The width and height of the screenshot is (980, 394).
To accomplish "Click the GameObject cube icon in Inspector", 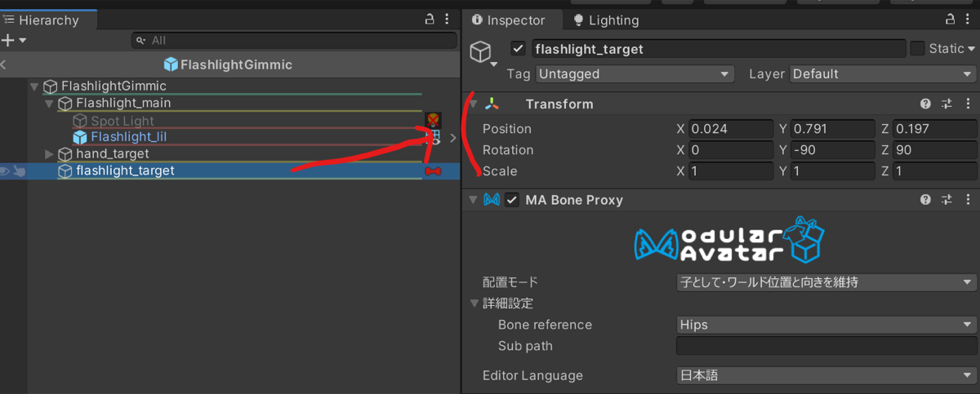I will (x=481, y=52).
